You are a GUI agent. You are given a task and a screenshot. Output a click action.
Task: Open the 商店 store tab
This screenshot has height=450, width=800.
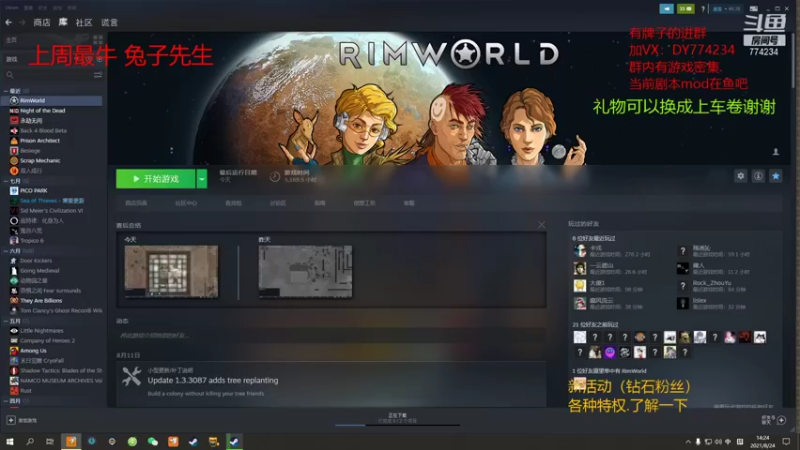pyautogui.click(x=42, y=22)
